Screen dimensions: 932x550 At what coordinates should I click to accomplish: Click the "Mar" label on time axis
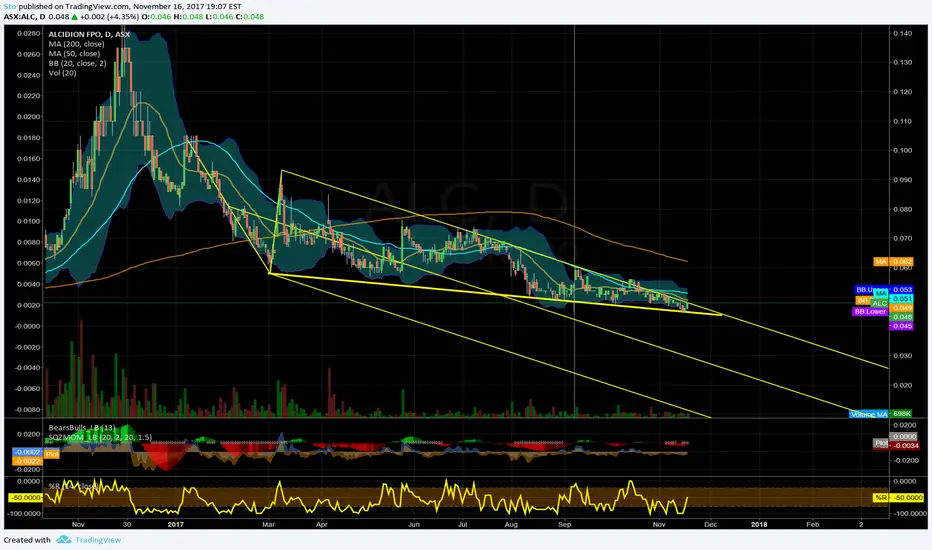(x=268, y=524)
